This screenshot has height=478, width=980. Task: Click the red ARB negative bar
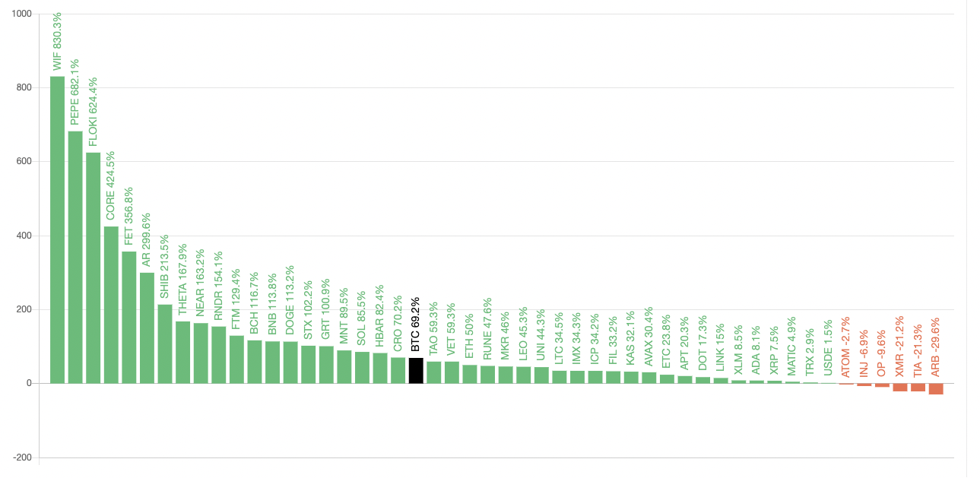936,388
